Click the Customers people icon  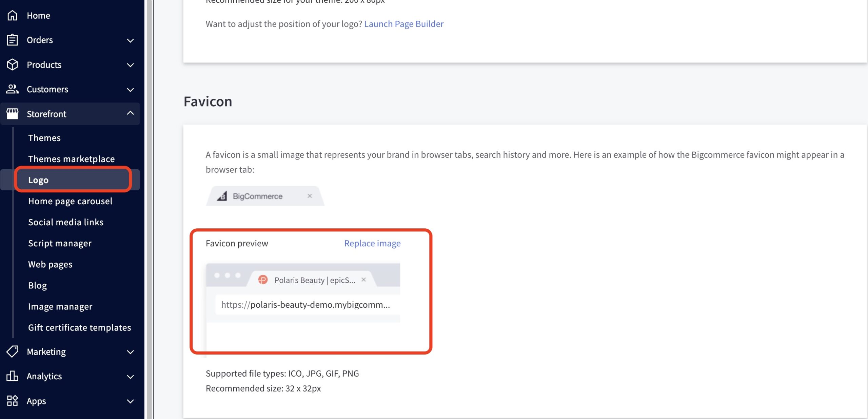click(x=13, y=89)
